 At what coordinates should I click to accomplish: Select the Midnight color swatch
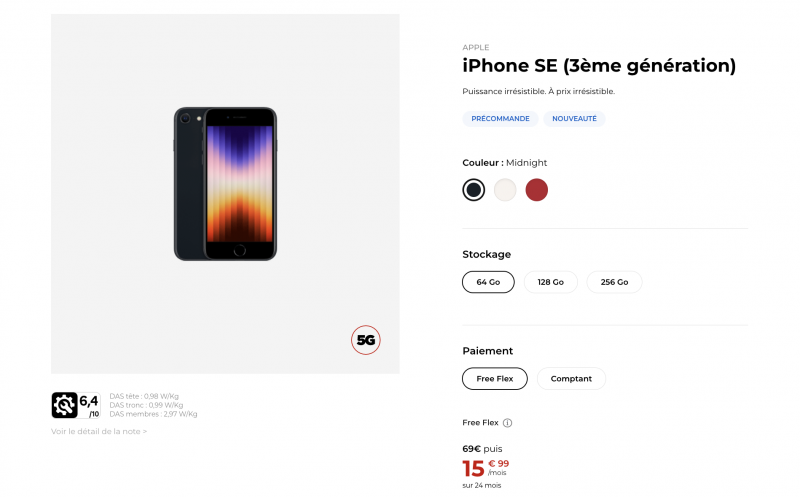pos(474,189)
